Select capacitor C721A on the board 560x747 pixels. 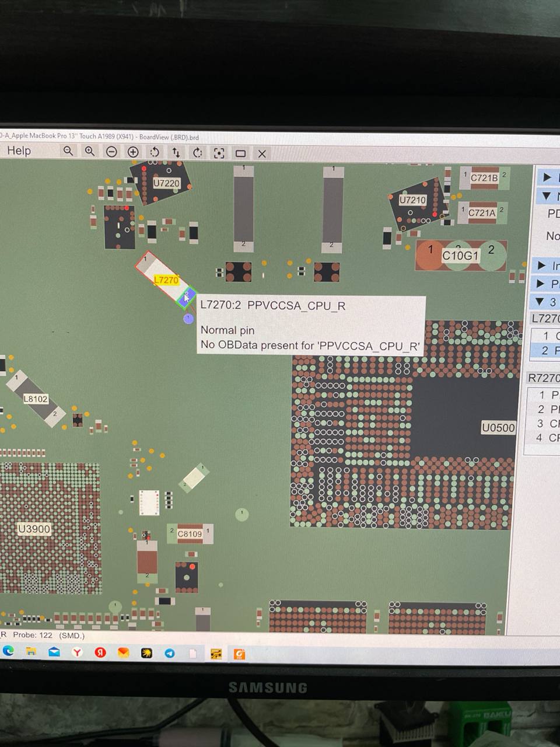point(482,213)
